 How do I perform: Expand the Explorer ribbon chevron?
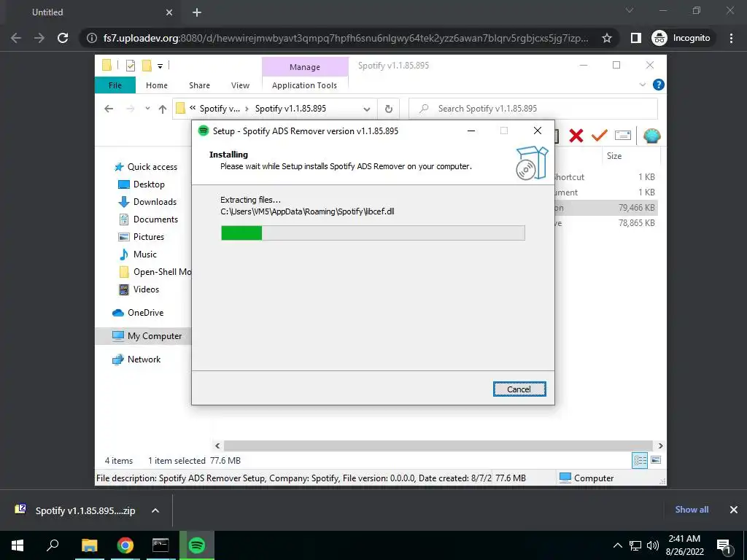[642, 85]
